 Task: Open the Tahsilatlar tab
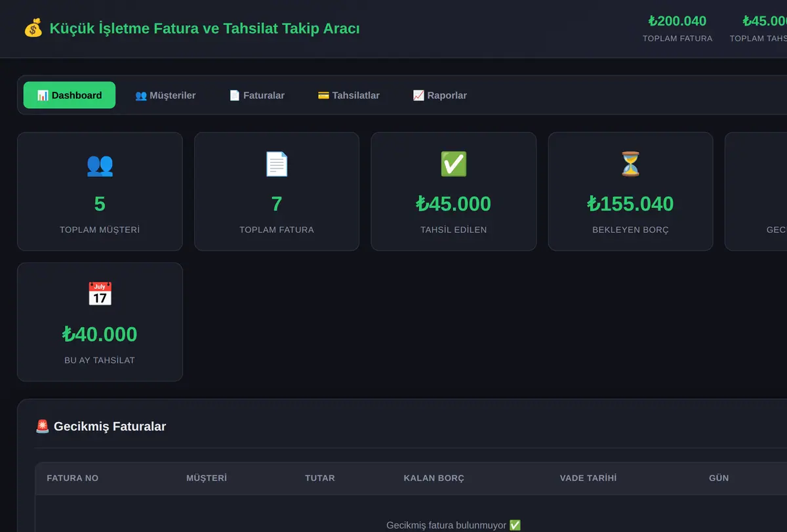click(349, 95)
